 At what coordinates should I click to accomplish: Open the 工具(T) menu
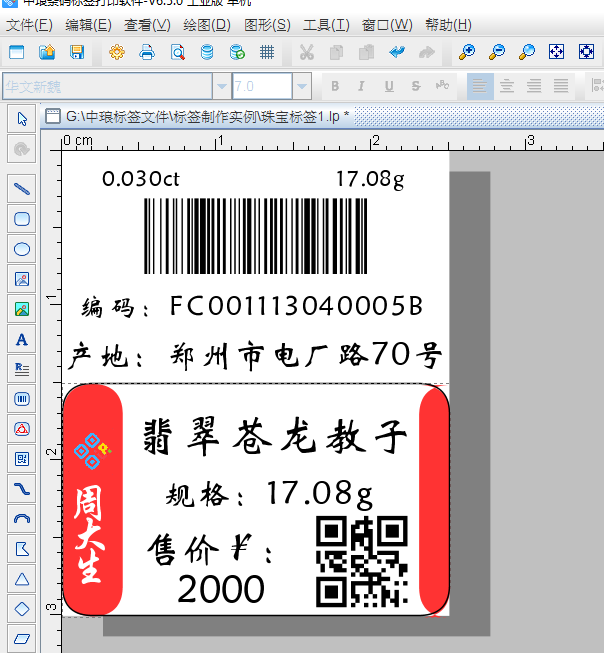coord(326,25)
